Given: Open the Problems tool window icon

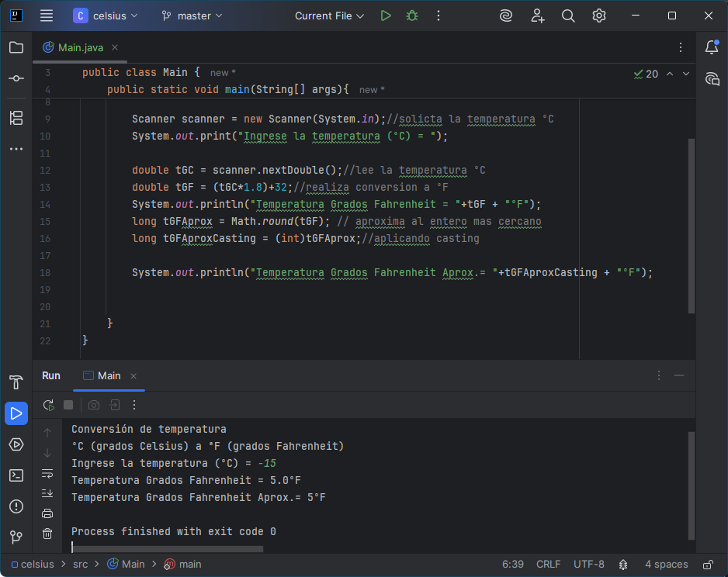Looking at the screenshot, I should click(x=16, y=506).
